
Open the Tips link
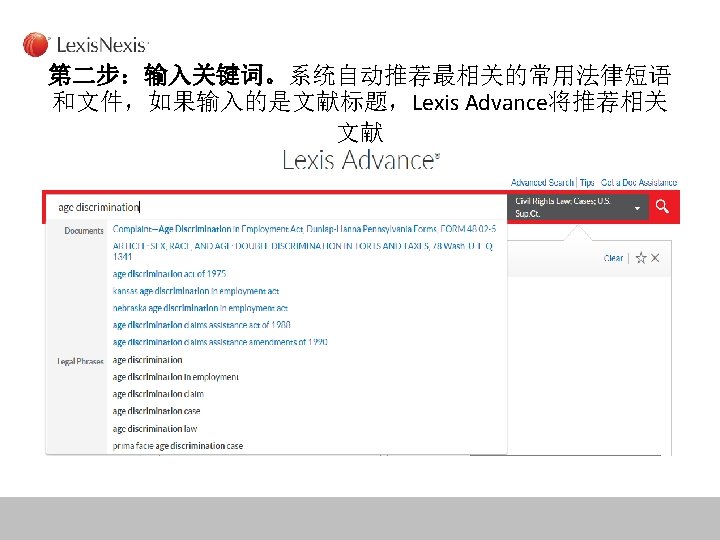(587, 183)
